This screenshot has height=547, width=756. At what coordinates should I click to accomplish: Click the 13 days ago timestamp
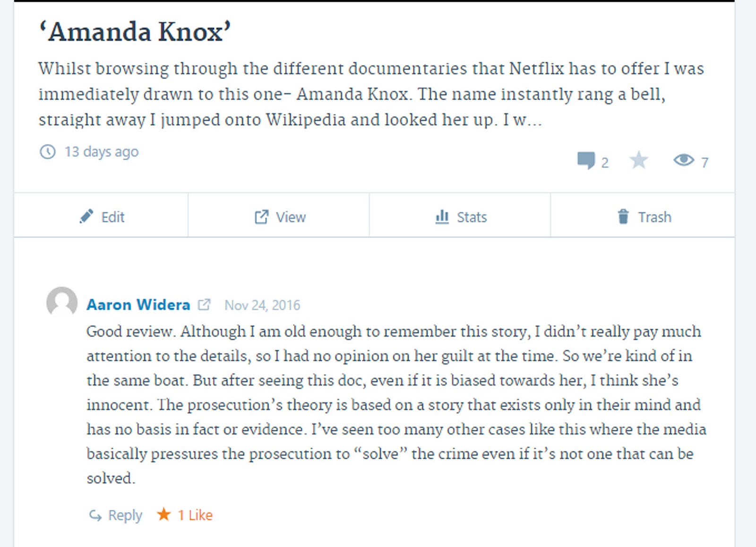tap(102, 152)
